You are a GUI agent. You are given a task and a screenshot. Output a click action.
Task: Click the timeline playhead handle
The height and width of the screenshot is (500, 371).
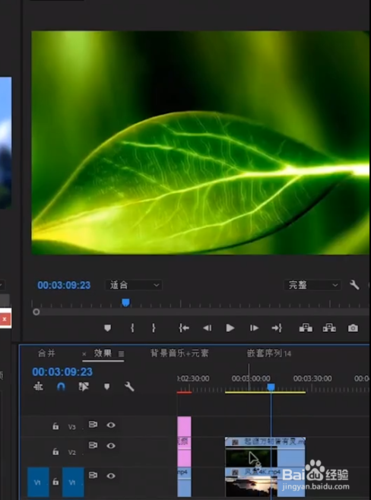pos(271,387)
